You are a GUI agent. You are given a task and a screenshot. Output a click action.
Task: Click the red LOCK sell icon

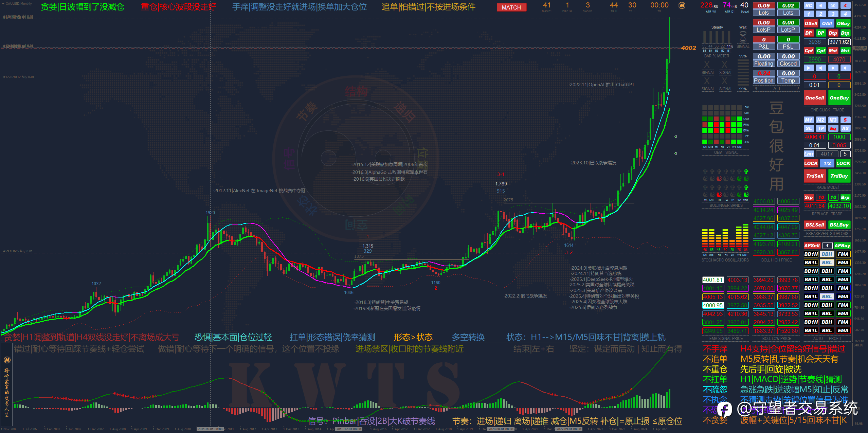pos(811,163)
